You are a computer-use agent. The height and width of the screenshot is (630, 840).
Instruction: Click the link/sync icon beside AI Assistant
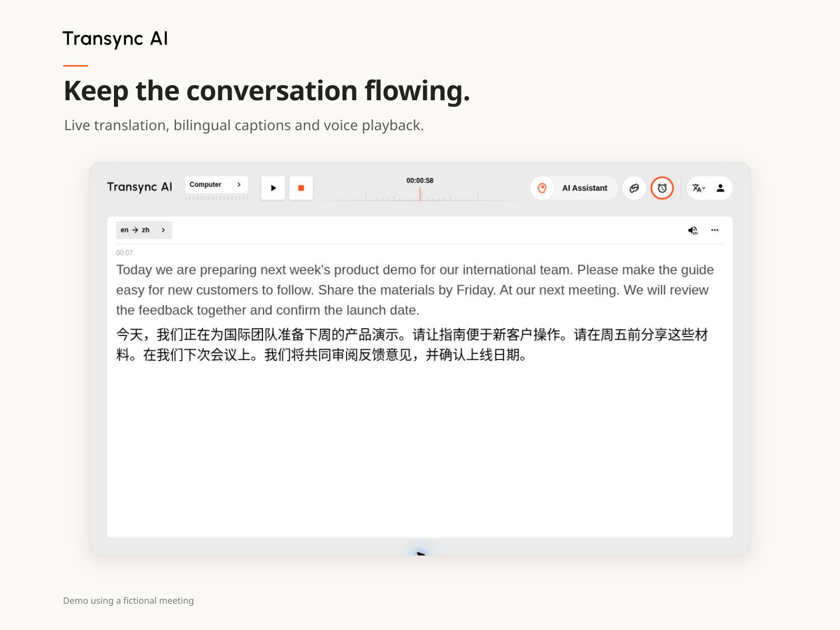coord(634,188)
